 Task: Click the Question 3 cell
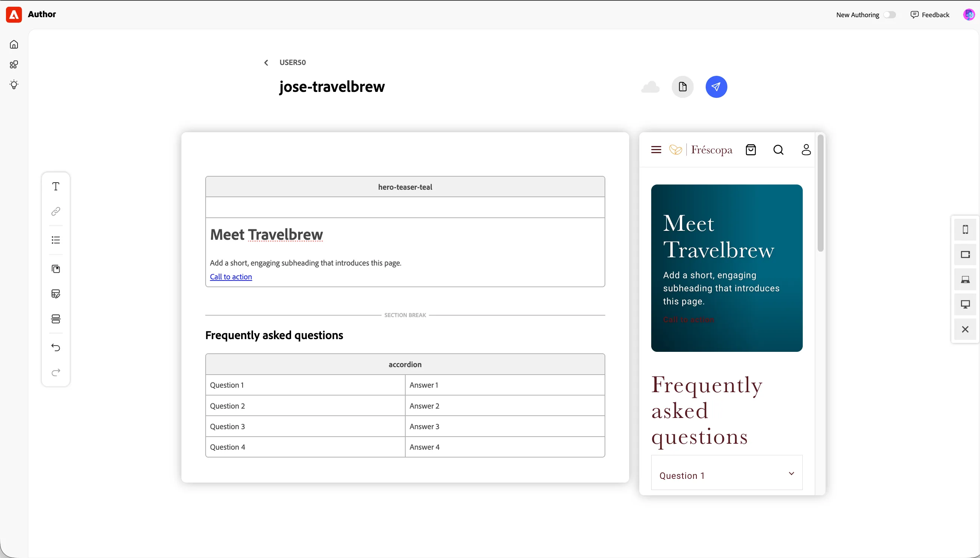point(305,427)
